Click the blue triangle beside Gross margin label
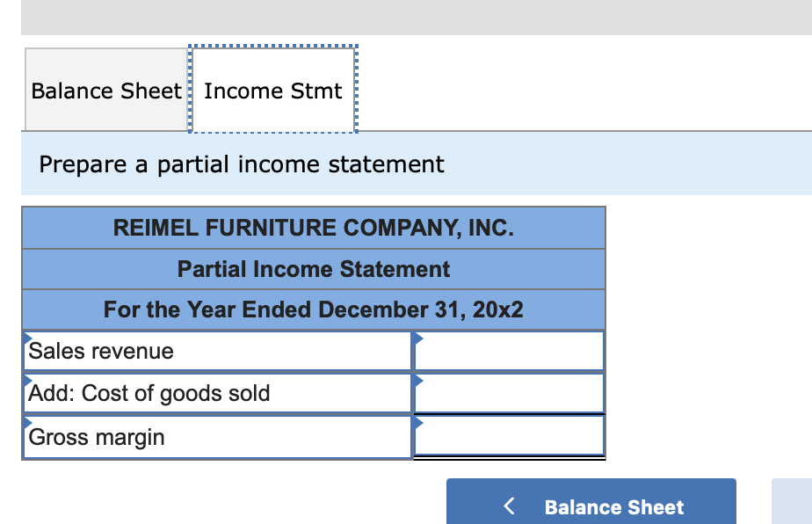The height and width of the screenshot is (524, 812). (27, 424)
